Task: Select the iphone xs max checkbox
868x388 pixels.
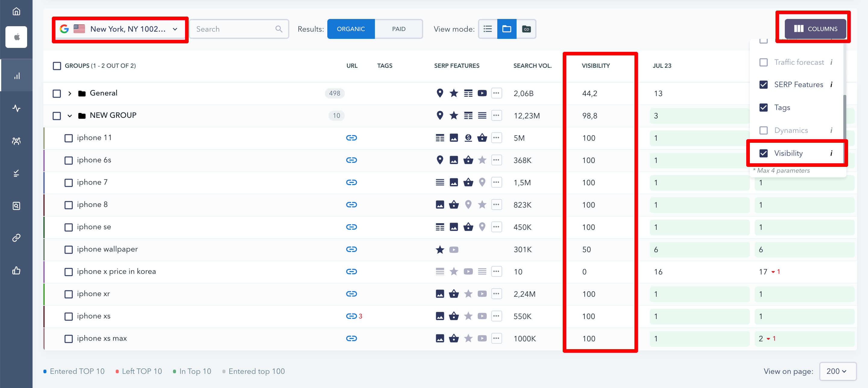Action: (68, 339)
